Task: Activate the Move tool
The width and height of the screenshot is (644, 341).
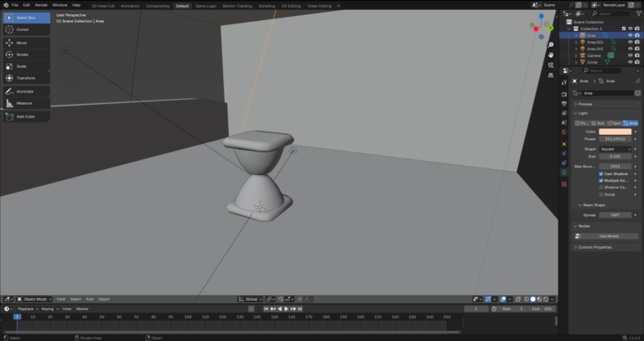Action: pyautogui.click(x=22, y=43)
